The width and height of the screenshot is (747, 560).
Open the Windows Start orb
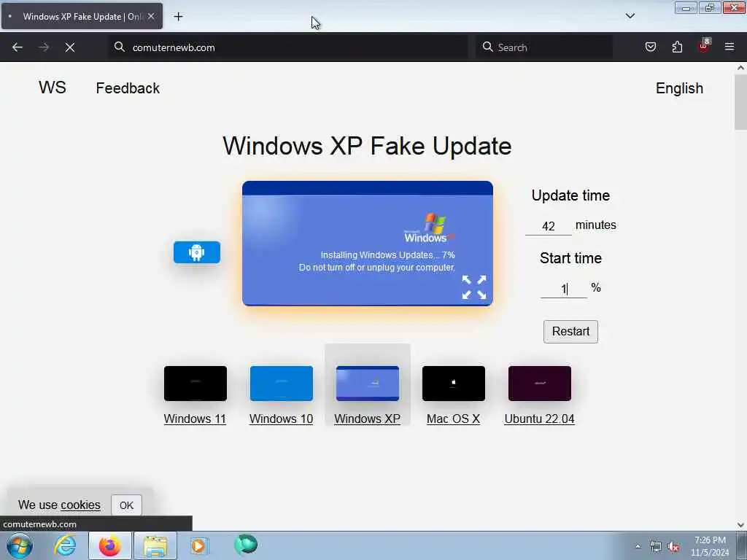coord(20,545)
